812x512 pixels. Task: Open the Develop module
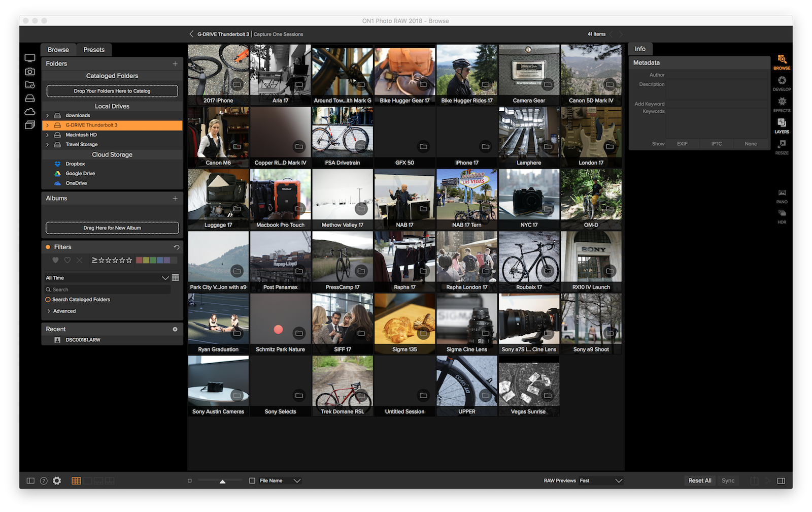(782, 83)
